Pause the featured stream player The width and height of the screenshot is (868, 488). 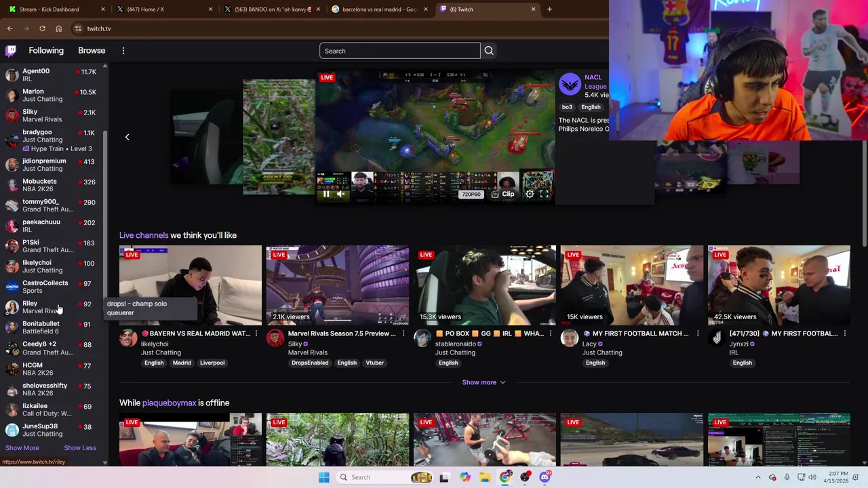click(326, 195)
